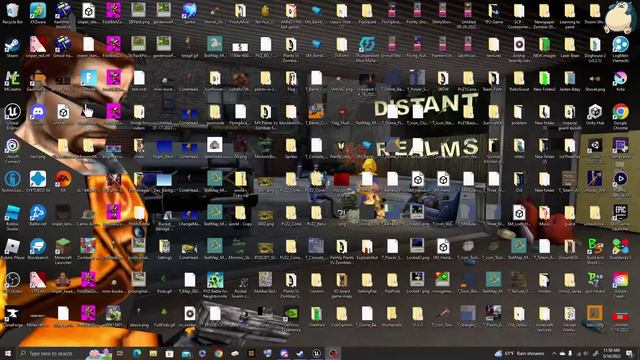The height and width of the screenshot is (360, 640).
Task: Open the Rain showers weather widget
Action: click(520, 353)
